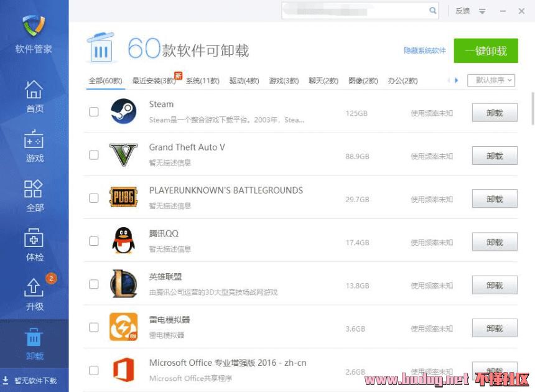Click 卸载 button for 英雄联盟
Screen dimensions: 535x392
tap(495, 285)
